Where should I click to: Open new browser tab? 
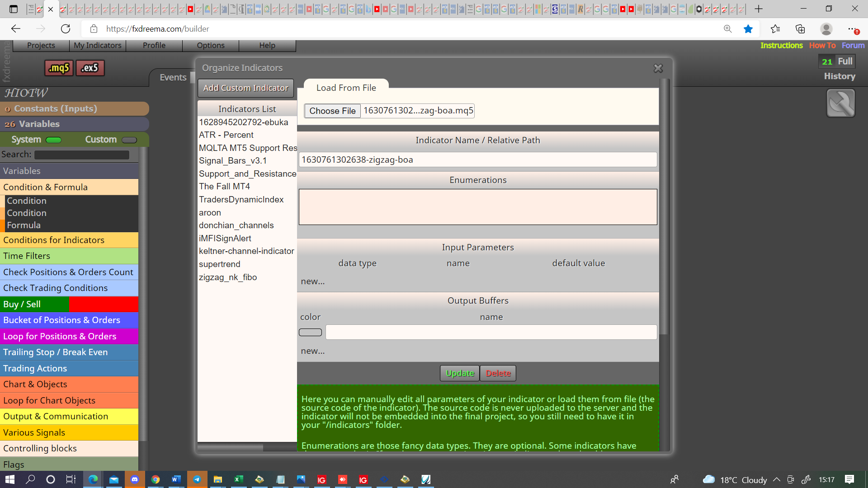coord(759,9)
